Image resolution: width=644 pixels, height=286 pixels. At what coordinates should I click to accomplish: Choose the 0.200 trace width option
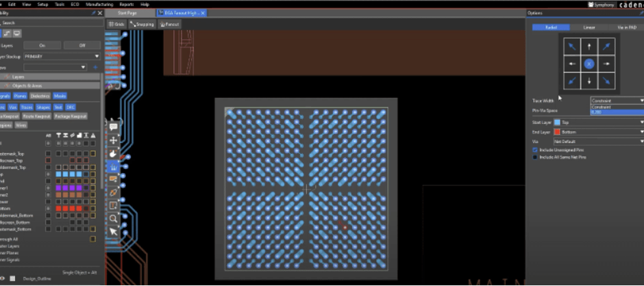tap(617, 112)
